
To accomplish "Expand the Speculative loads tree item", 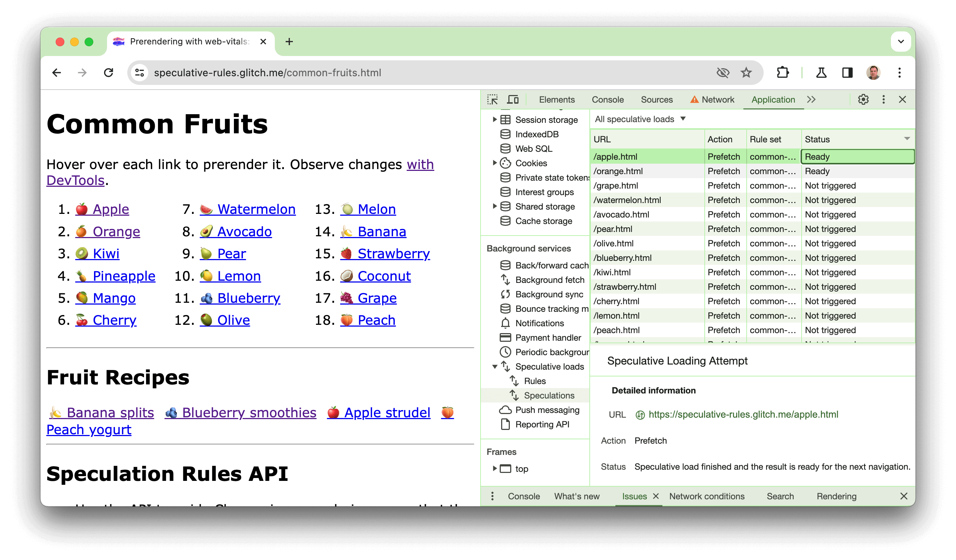I will pyautogui.click(x=494, y=367).
